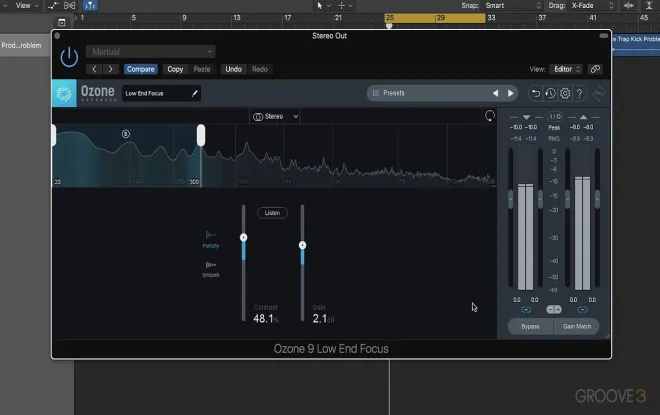Click the left band boundary handle
Image resolution: width=660 pixels, height=415 pixels.
point(54,135)
